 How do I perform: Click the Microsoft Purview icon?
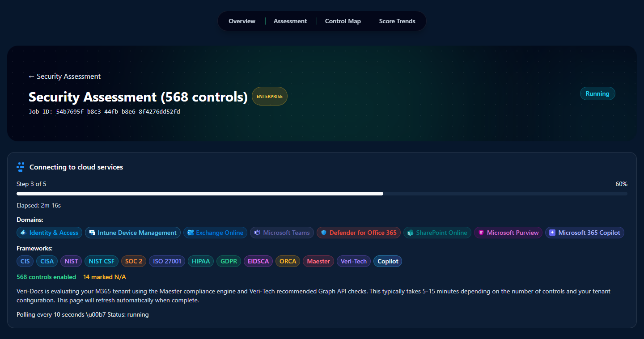point(481,233)
